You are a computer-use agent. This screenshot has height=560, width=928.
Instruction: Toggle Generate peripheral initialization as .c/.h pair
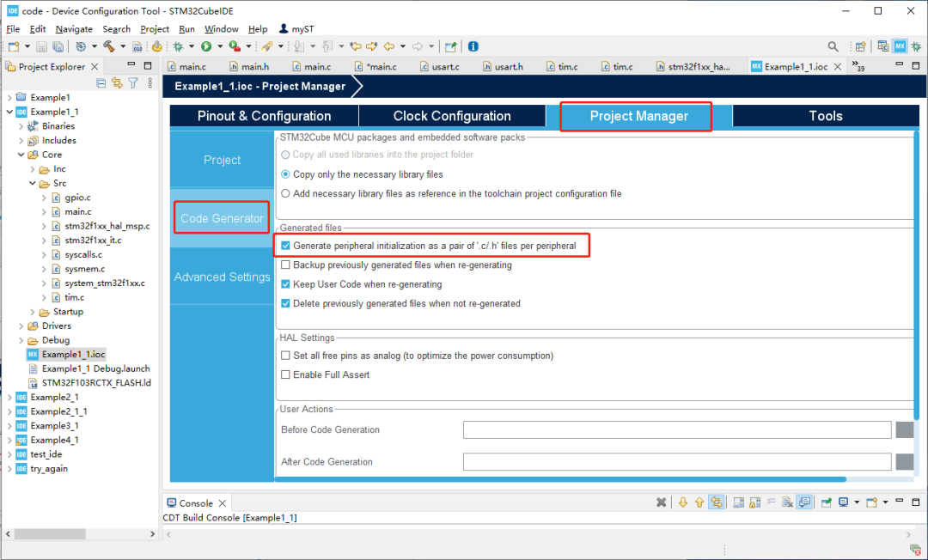coord(285,246)
